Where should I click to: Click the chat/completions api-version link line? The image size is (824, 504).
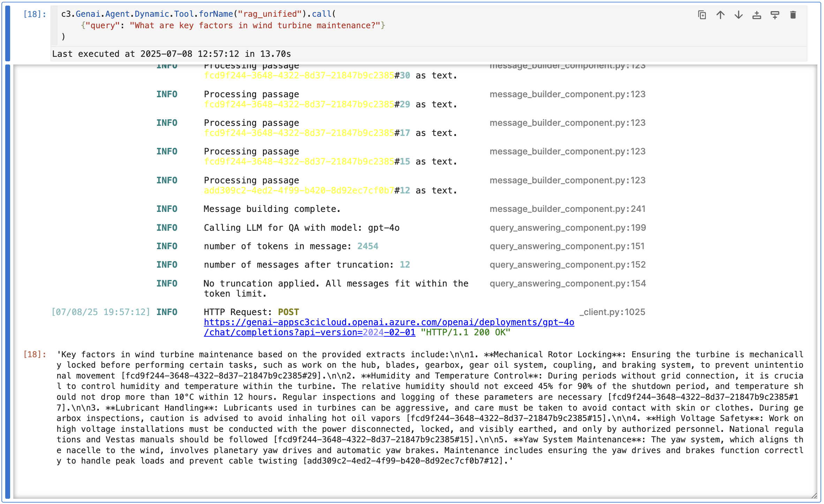point(309,333)
